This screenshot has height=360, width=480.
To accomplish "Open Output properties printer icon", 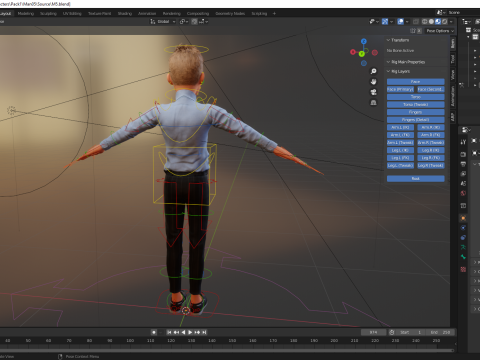I will pos(463,164).
